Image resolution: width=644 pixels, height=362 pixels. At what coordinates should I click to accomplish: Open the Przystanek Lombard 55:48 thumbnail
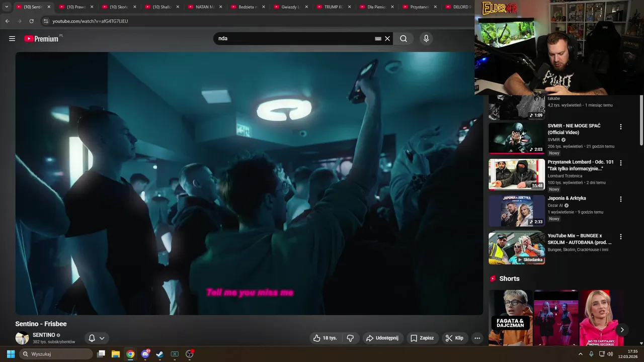pyautogui.click(x=517, y=174)
